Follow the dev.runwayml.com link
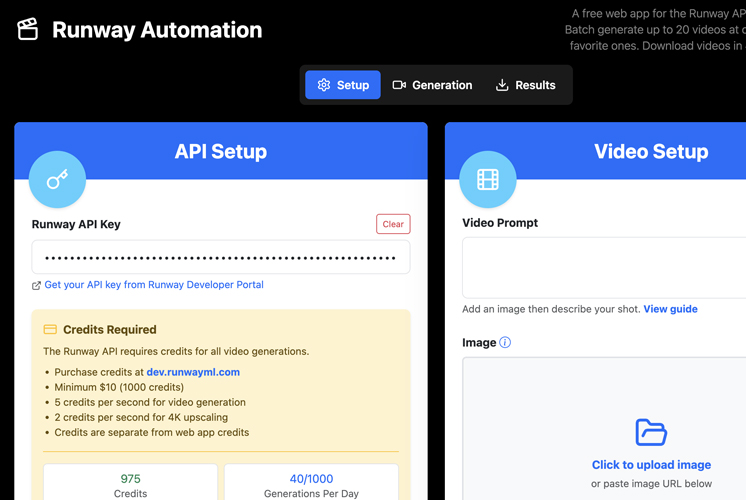746x500 pixels. (x=193, y=372)
